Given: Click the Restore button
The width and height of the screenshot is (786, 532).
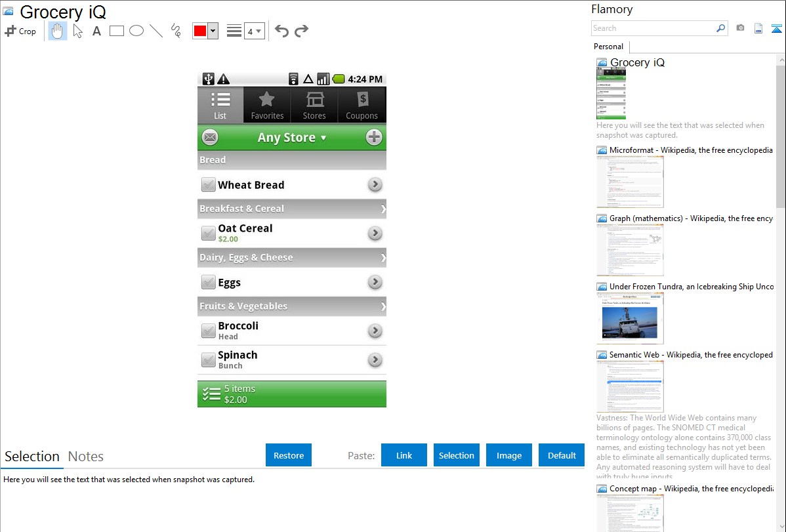Looking at the screenshot, I should click(289, 455).
